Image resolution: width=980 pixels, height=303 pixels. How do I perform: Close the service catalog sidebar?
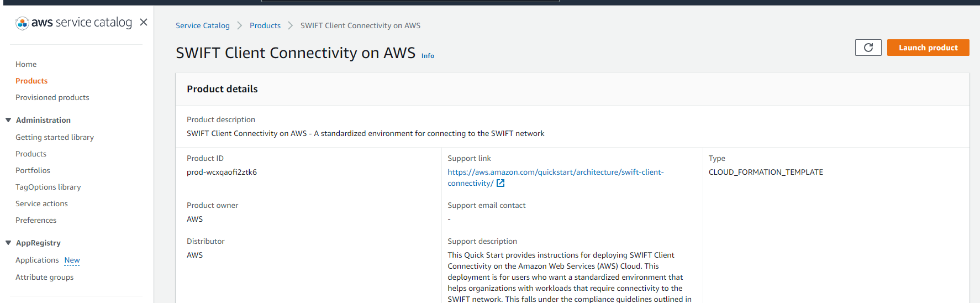(x=144, y=22)
